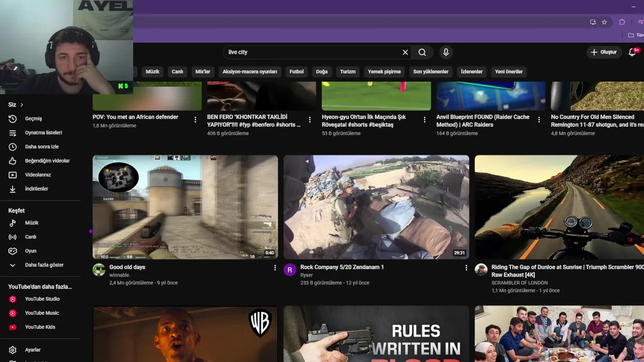Select the Mix'ler filter chip
Image resolution: width=644 pixels, height=362 pixels.
click(x=203, y=71)
